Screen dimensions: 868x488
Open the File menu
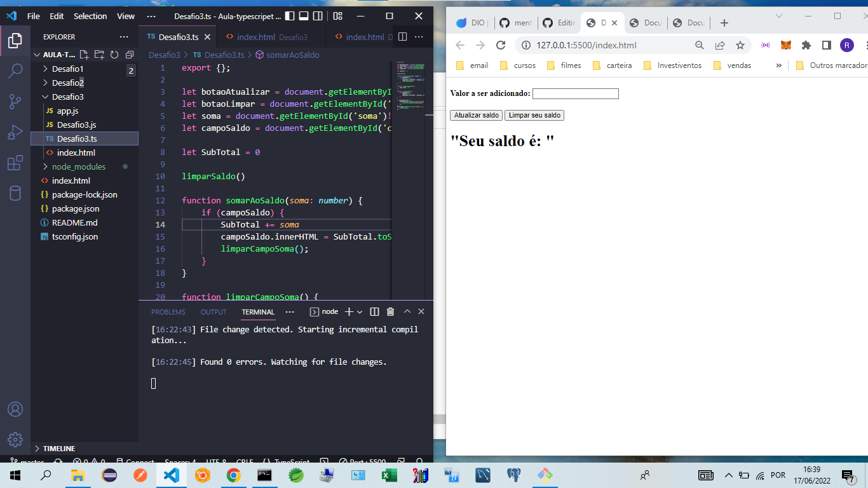click(32, 16)
